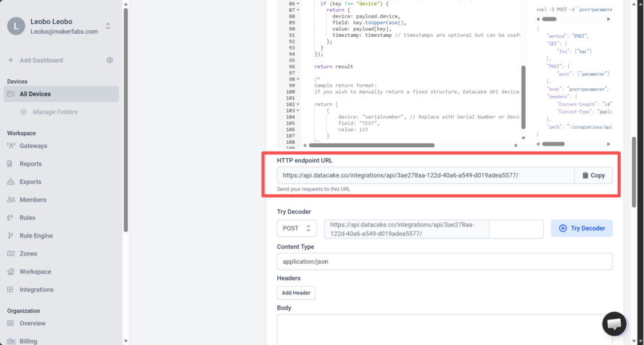The width and height of the screenshot is (644, 345).
Task: Click the user avatar with letter L
Action: (16, 26)
